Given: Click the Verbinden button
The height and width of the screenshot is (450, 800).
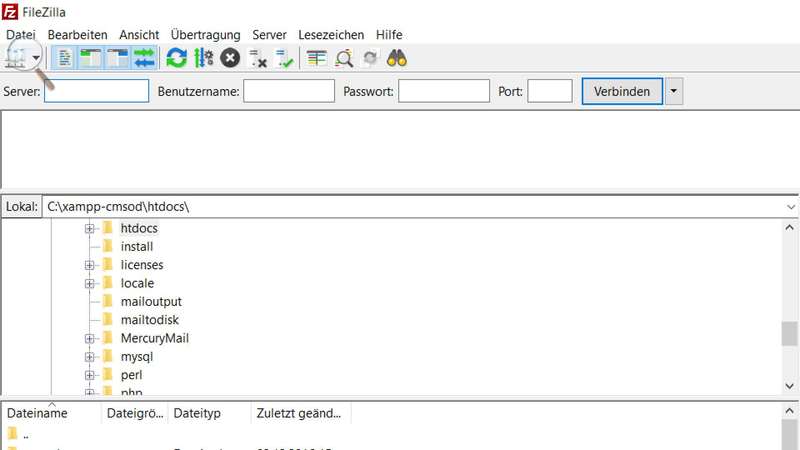Looking at the screenshot, I should pyautogui.click(x=622, y=91).
